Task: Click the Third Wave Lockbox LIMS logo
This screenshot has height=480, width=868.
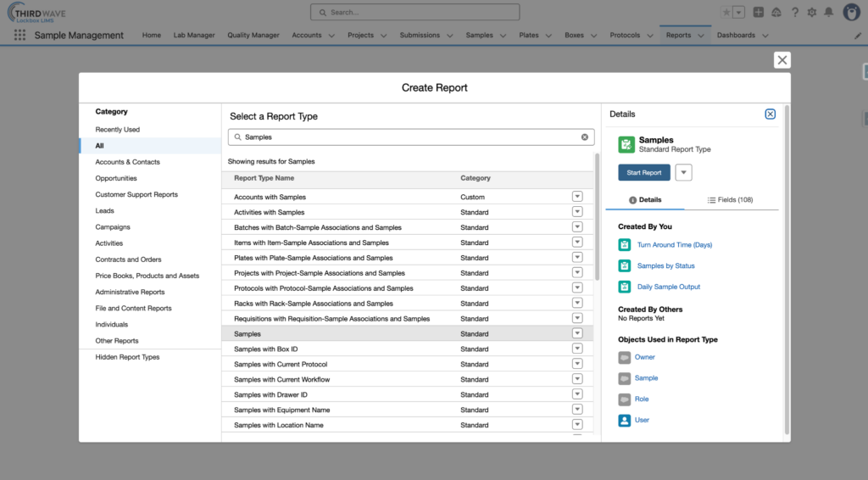Action: tap(36, 13)
